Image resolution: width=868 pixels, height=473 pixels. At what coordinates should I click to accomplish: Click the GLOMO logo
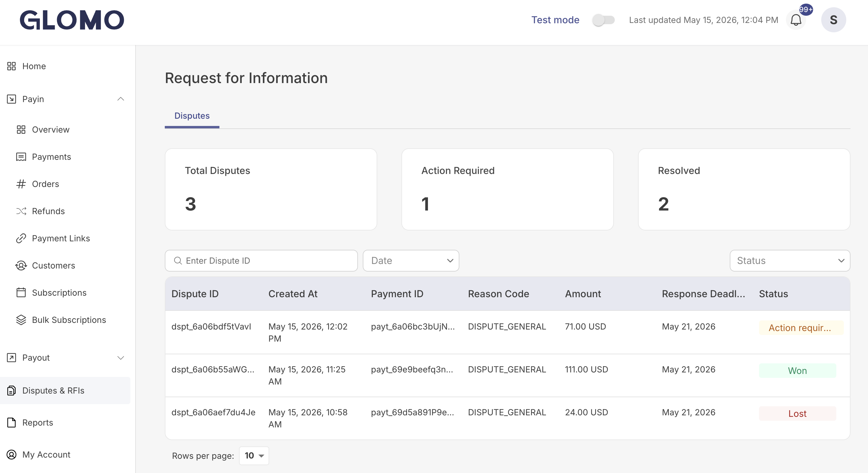pyautogui.click(x=72, y=20)
